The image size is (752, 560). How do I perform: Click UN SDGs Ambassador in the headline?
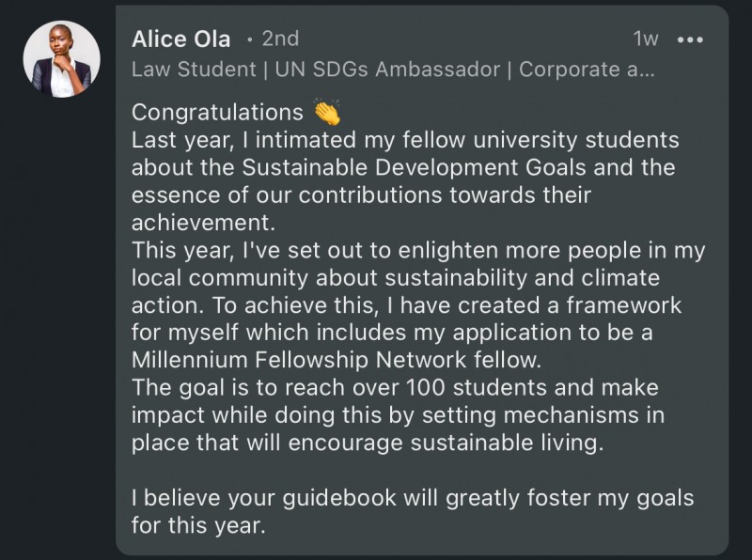(387, 70)
